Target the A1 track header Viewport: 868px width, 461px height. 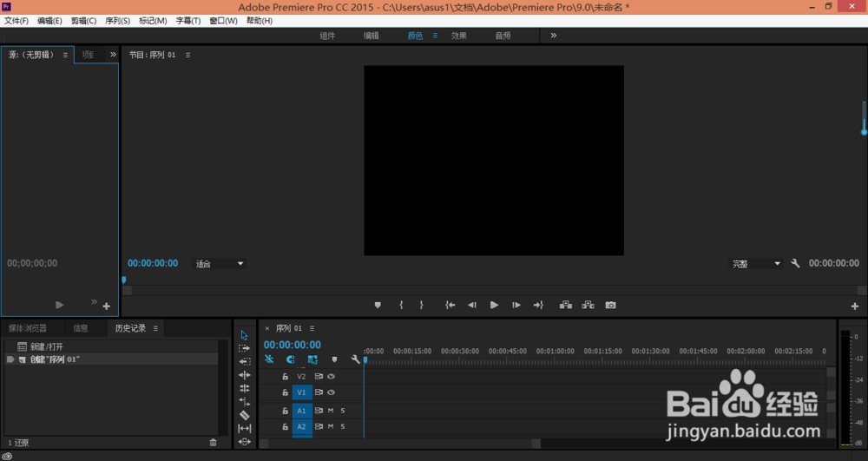[x=302, y=411]
